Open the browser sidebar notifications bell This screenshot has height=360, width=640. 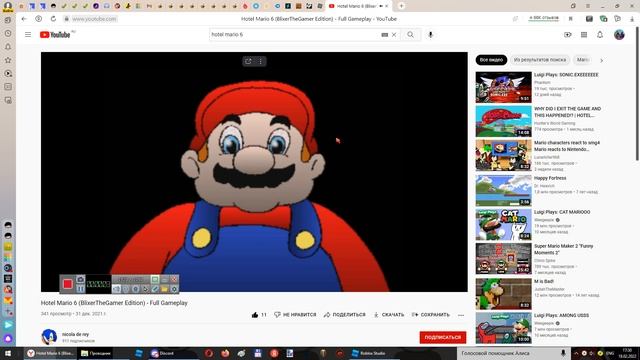point(8,47)
